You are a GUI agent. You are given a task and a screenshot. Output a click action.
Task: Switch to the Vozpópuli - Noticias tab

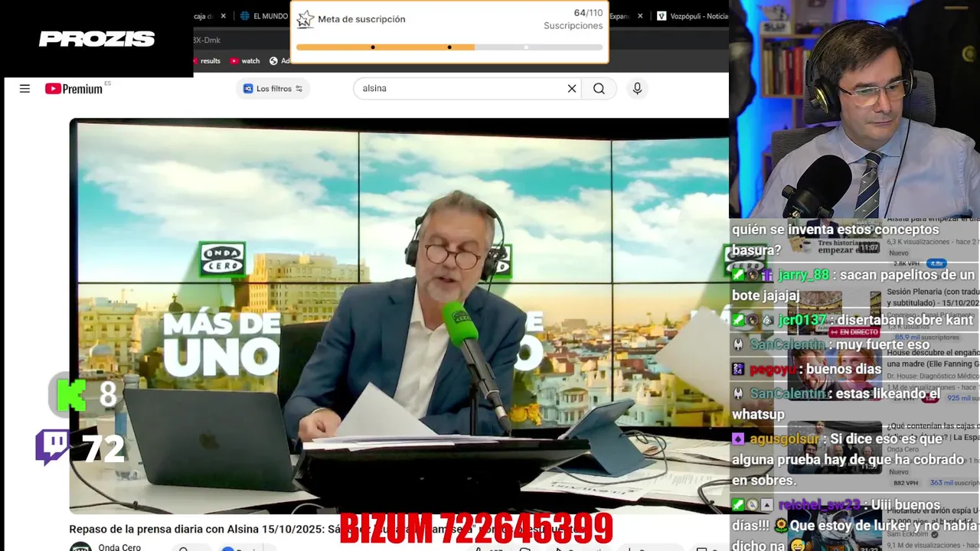693,16
